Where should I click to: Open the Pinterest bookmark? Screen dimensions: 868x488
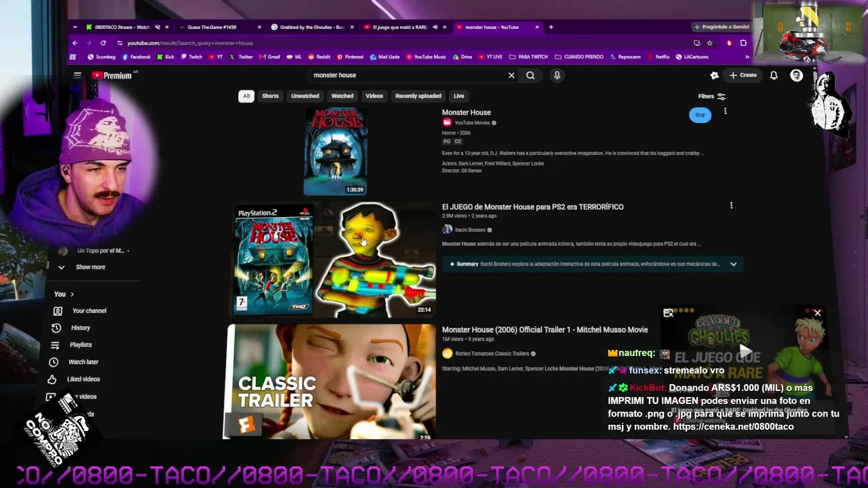point(350,57)
